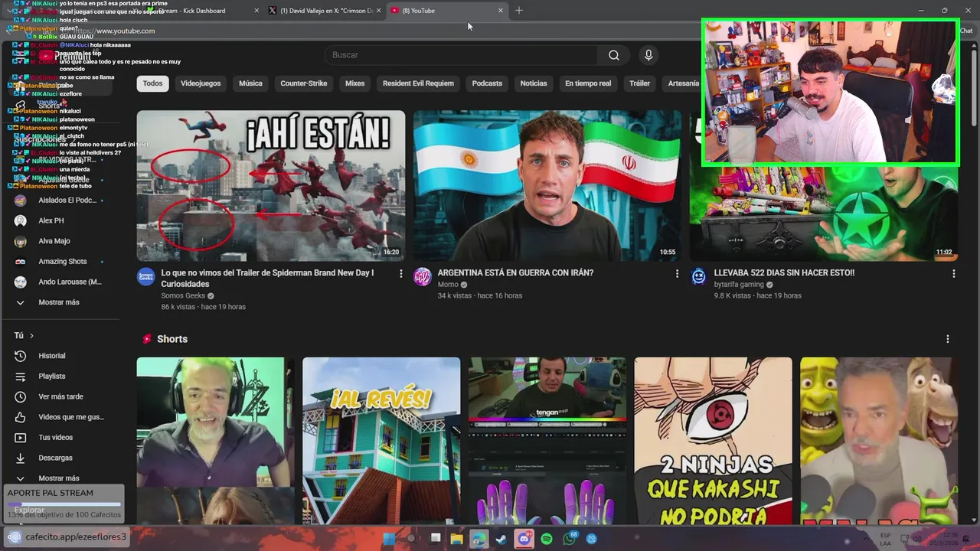This screenshot has width=980, height=551.
Task: Open Momo channel avatar
Action: 423,277
